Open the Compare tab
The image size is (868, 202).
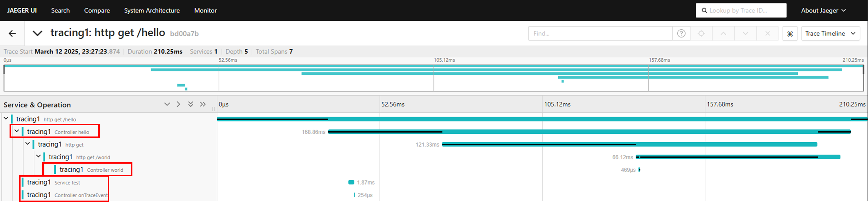tap(97, 10)
